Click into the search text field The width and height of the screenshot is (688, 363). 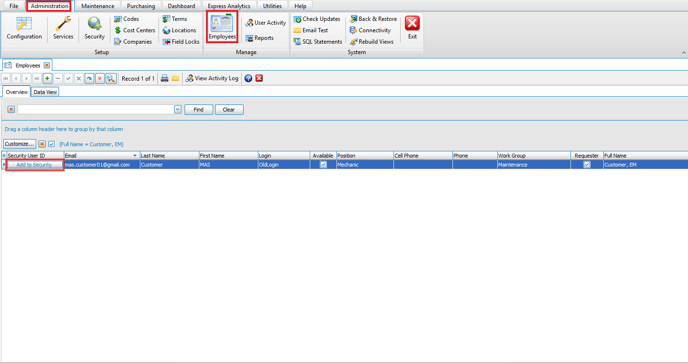[x=96, y=110]
